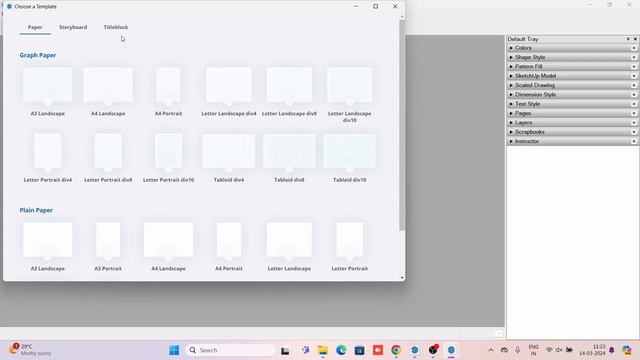This screenshot has height=360, width=640.
Task: Close the Instructor panel X button
Action: [x=634, y=142]
